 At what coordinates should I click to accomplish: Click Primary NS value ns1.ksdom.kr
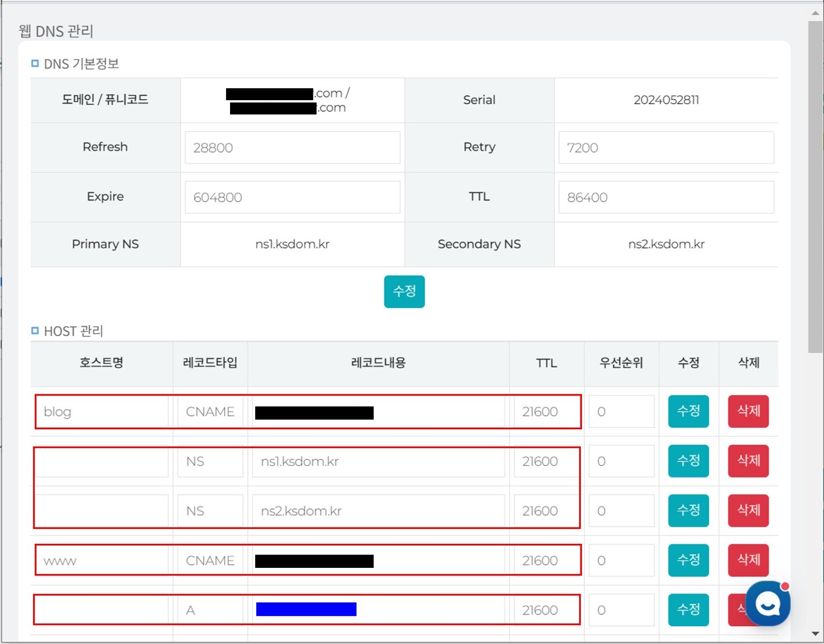point(292,244)
